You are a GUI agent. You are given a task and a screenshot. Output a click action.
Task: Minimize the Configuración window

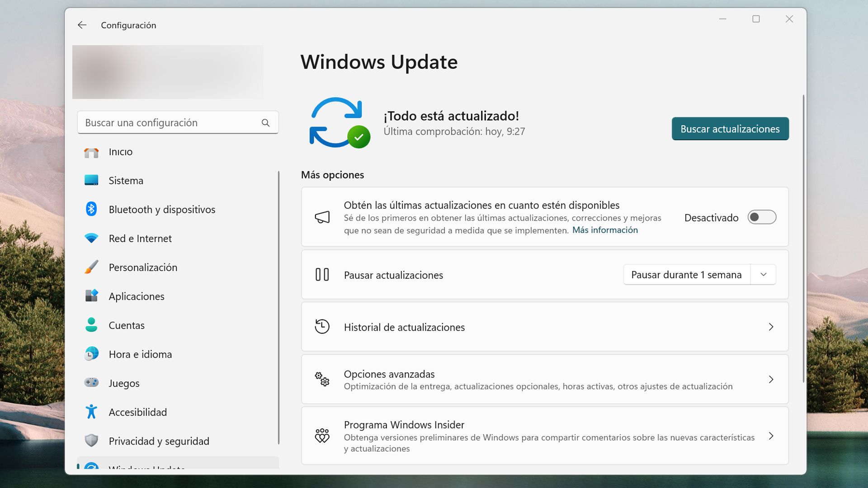click(x=722, y=19)
